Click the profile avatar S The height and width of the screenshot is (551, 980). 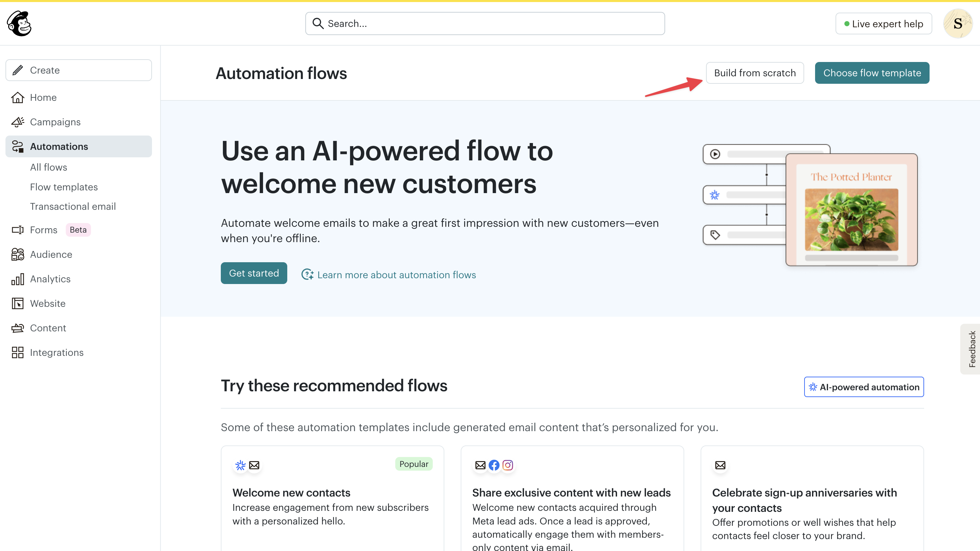pos(958,23)
